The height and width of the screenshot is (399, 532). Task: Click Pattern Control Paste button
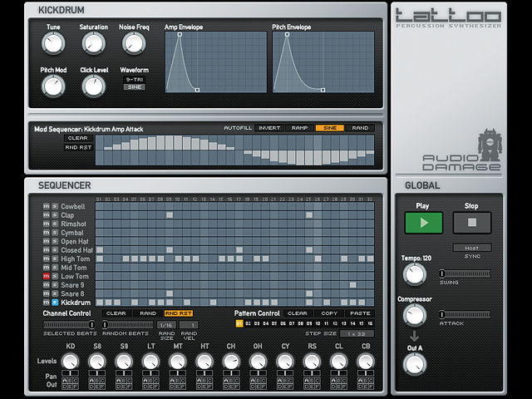[360, 313]
